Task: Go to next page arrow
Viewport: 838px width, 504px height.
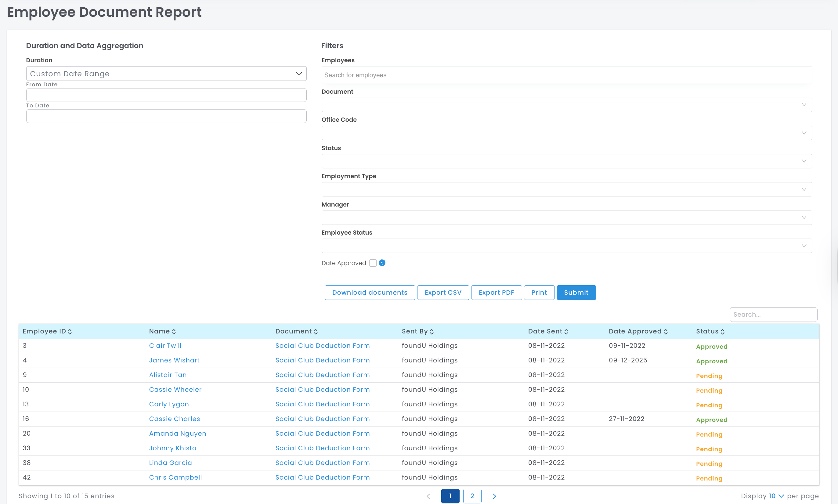Action: (494, 496)
